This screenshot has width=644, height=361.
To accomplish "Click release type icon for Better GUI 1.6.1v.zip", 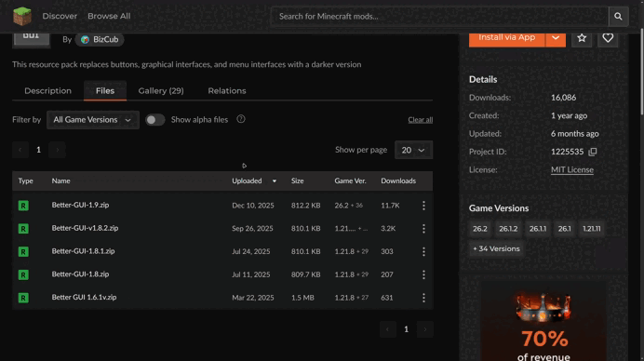I will pos(23,298).
